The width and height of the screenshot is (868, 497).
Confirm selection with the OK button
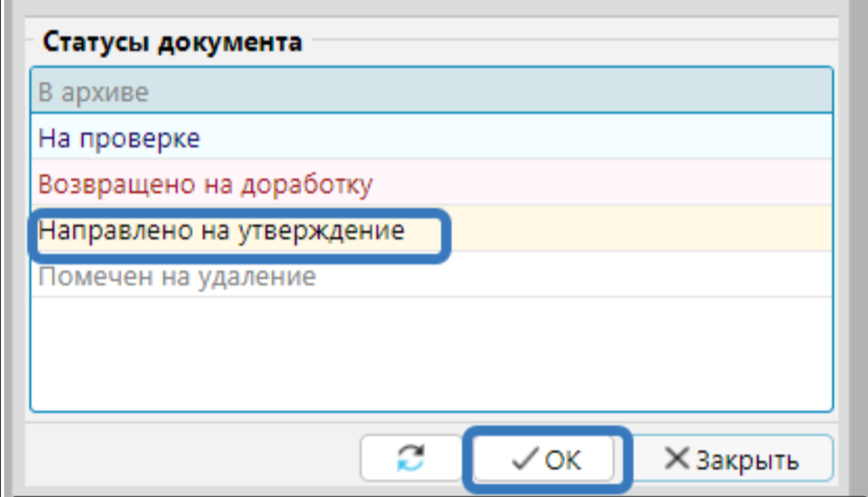548,459
